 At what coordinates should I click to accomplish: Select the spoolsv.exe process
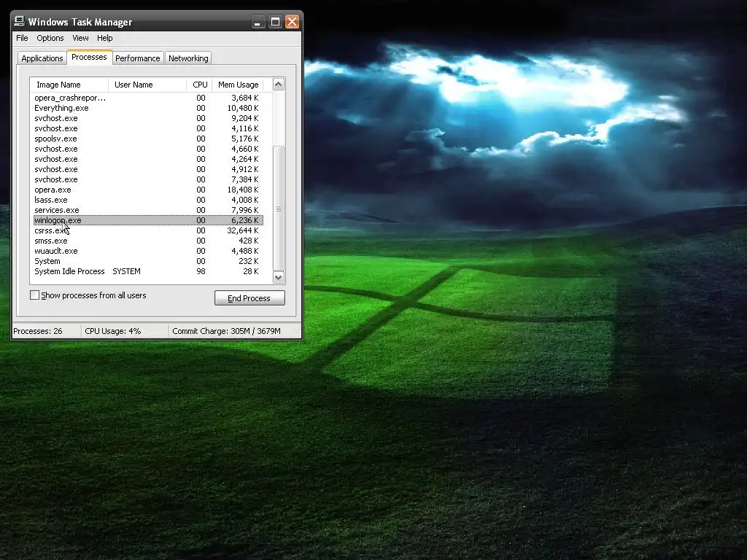[x=148, y=139]
